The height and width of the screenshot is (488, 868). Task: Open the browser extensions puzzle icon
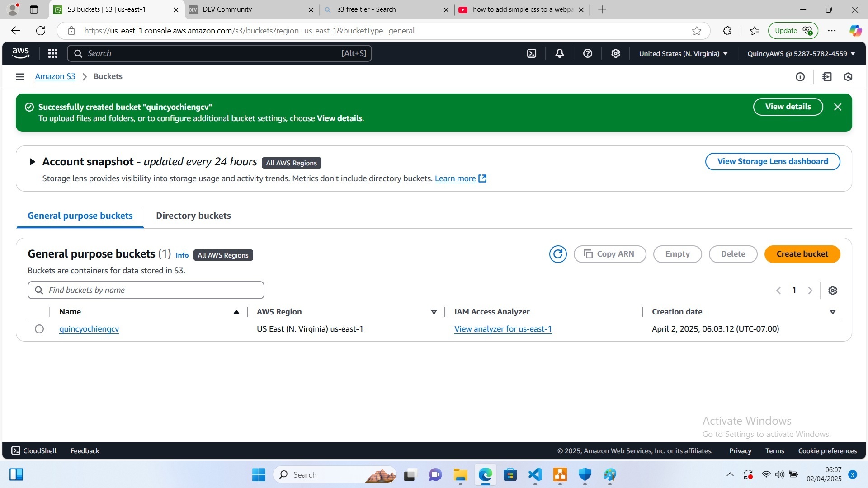(727, 31)
